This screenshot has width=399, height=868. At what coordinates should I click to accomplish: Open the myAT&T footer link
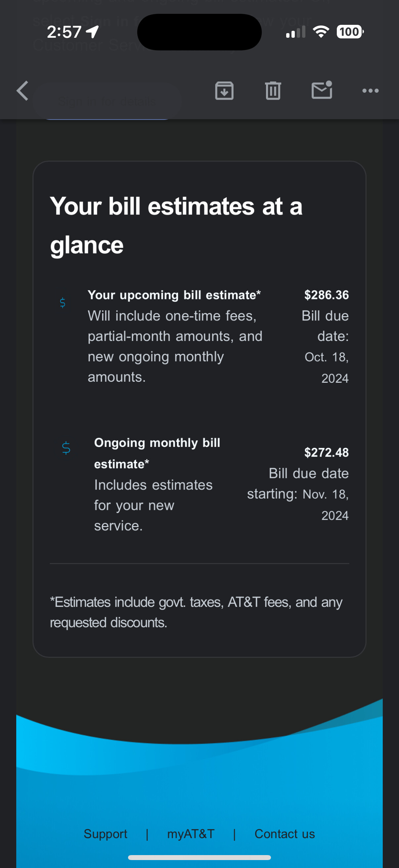pyautogui.click(x=191, y=833)
